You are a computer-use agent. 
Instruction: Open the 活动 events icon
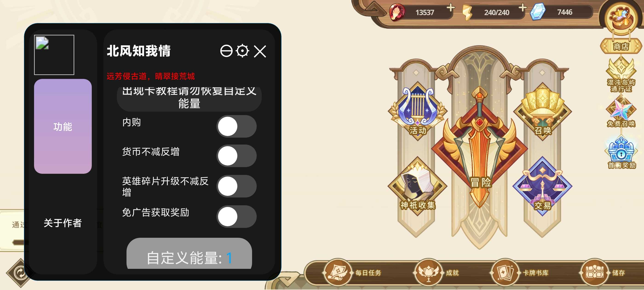(417, 111)
